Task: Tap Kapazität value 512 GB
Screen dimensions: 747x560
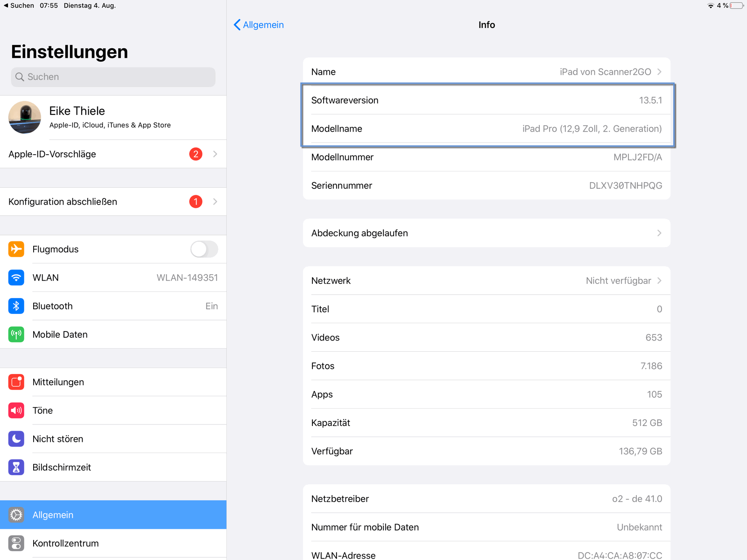Action: point(647,423)
